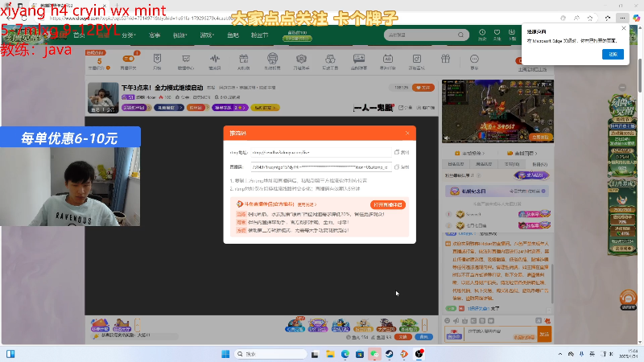This screenshot has height=362, width=644.
Task: Click the horn icon above chat input
Action: (456, 320)
